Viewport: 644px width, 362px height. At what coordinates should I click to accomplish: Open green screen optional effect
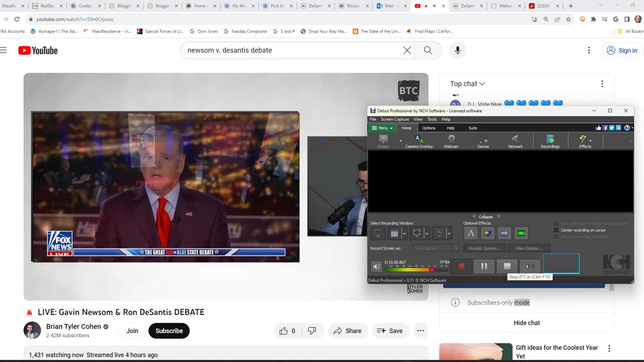(x=521, y=233)
